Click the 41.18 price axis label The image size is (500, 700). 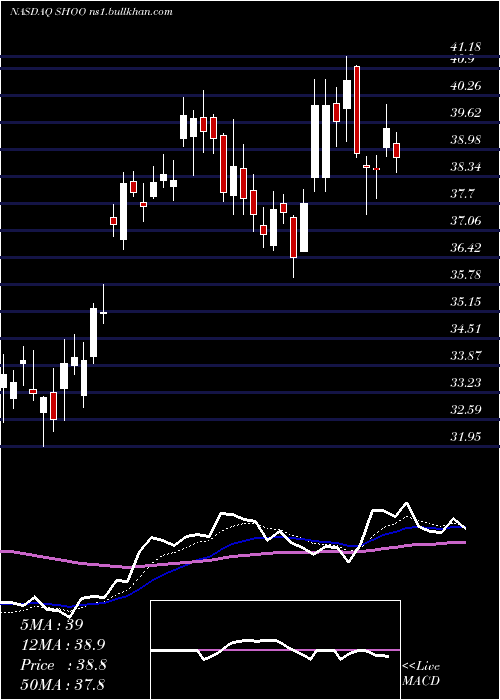point(466,46)
